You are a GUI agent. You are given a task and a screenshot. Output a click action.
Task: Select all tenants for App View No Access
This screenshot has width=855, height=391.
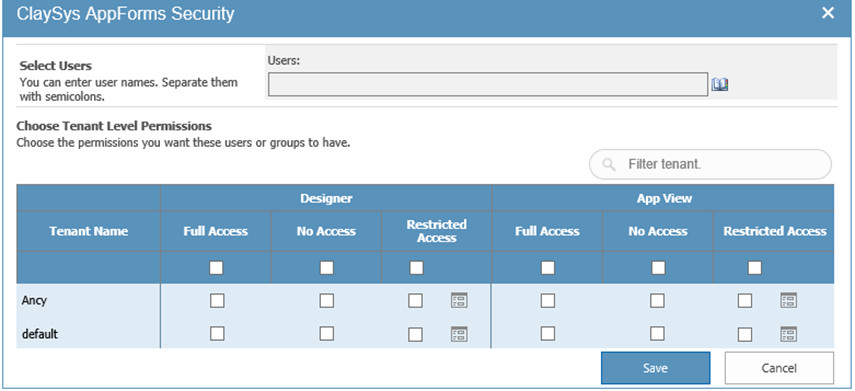click(658, 268)
